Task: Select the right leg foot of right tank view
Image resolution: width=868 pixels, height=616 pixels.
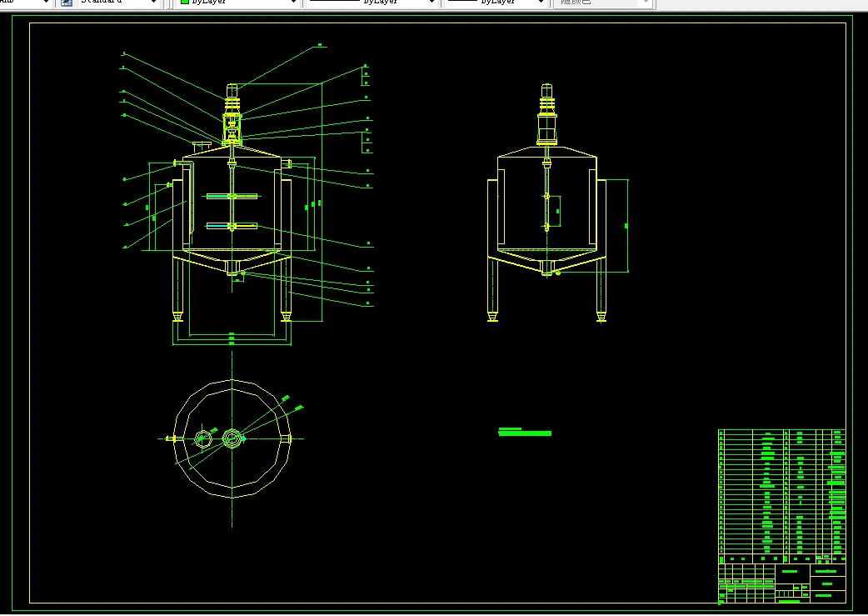Action: pyautogui.click(x=601, y=317)
